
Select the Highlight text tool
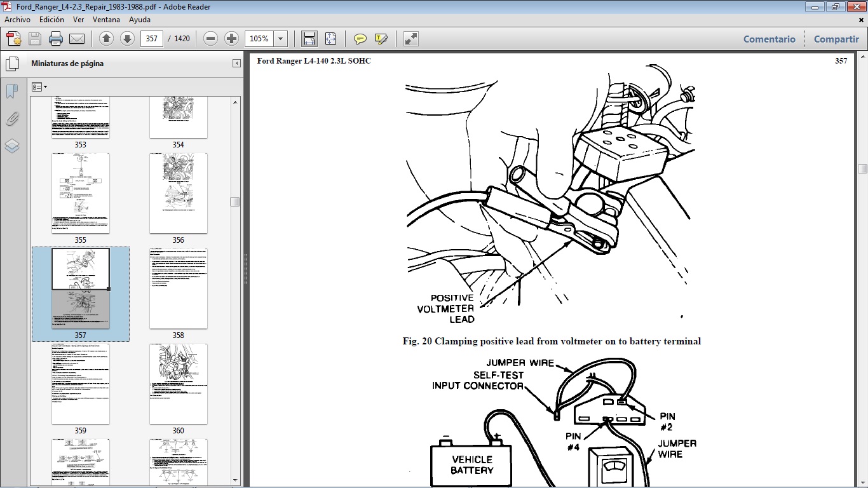[x=380, y=38]
